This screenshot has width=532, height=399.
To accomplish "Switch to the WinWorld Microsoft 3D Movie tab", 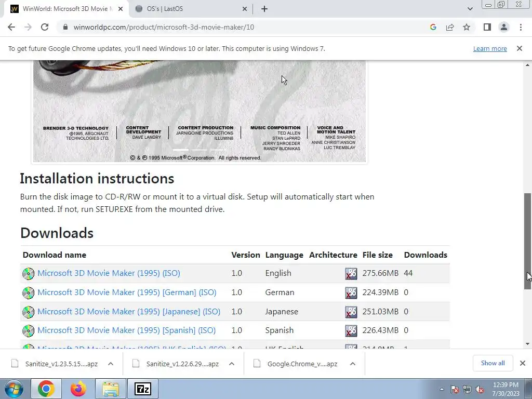I will 66,9.
